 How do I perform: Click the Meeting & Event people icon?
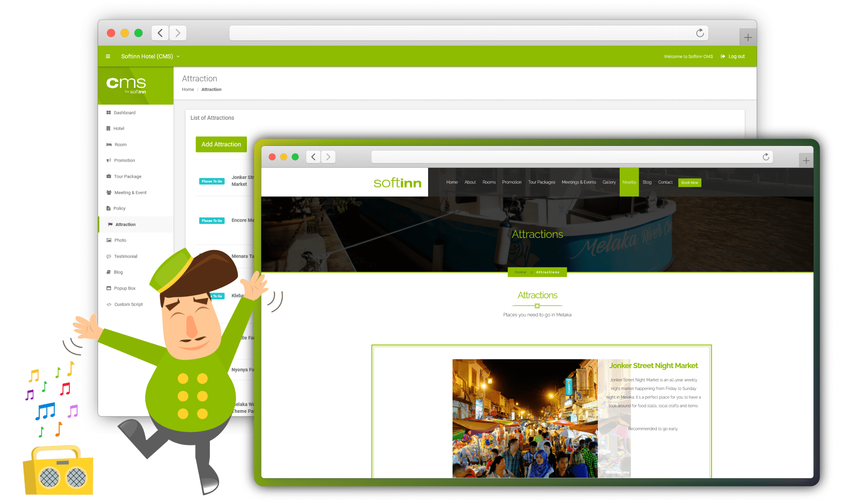coord(109,192)
